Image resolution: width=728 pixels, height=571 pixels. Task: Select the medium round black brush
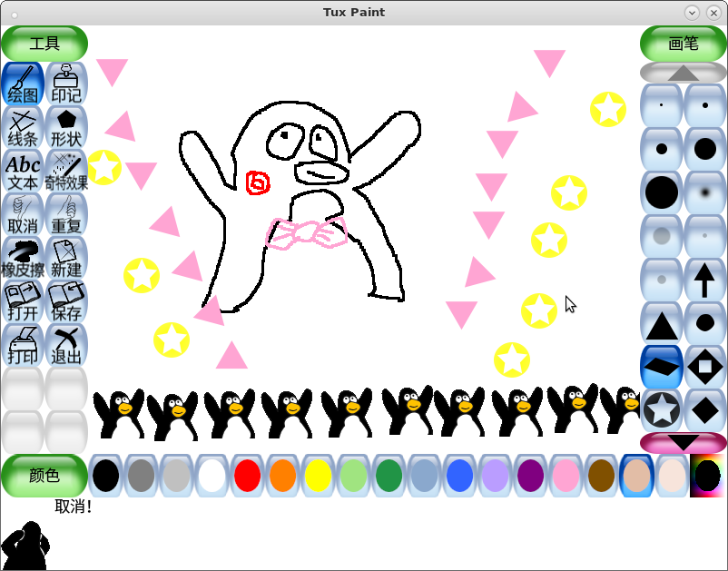(x=662, y=149)
